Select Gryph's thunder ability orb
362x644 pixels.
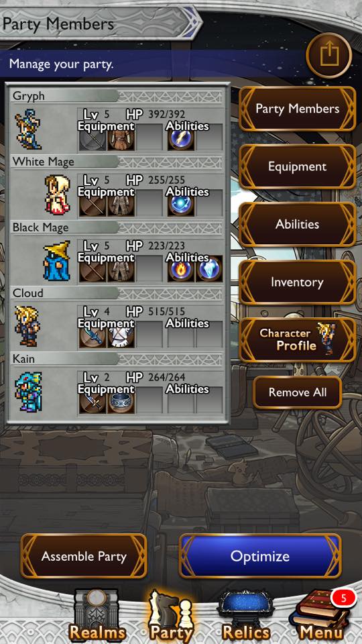tap(182, 138)
